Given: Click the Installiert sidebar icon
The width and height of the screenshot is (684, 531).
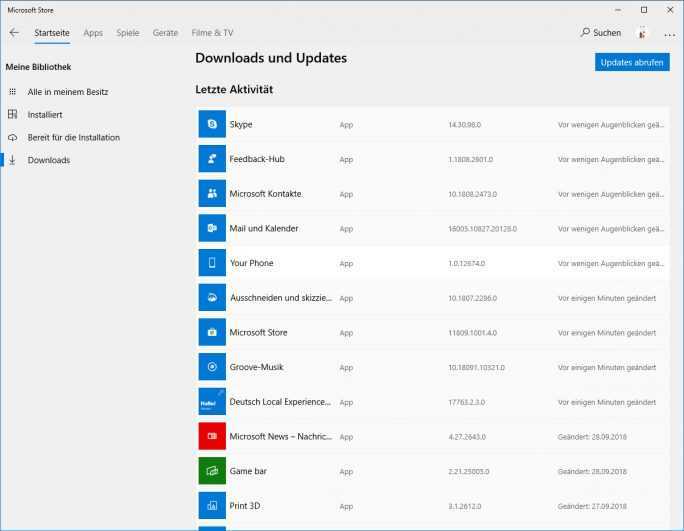Looking at the screenshot, I should 13,114.
